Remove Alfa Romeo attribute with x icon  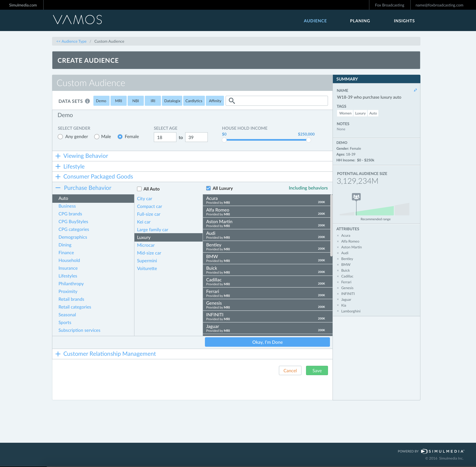point(338,241)
